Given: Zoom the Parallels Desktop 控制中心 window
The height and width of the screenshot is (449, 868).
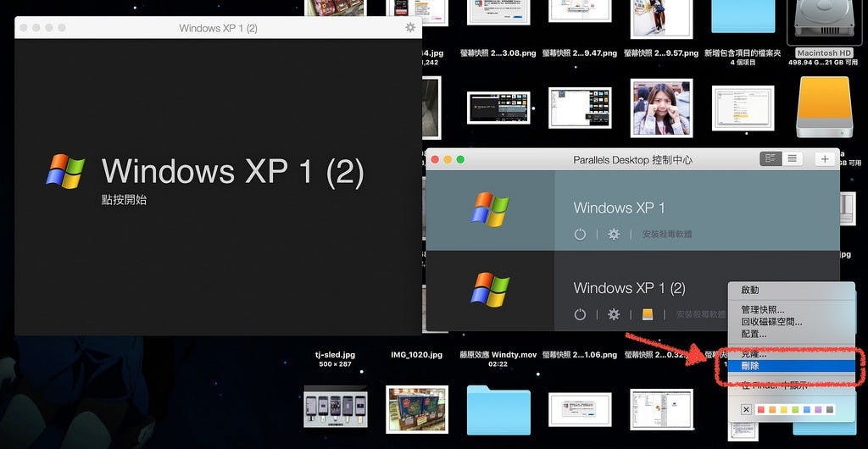Looking at the screenshot, I should [x=460, y=160].
